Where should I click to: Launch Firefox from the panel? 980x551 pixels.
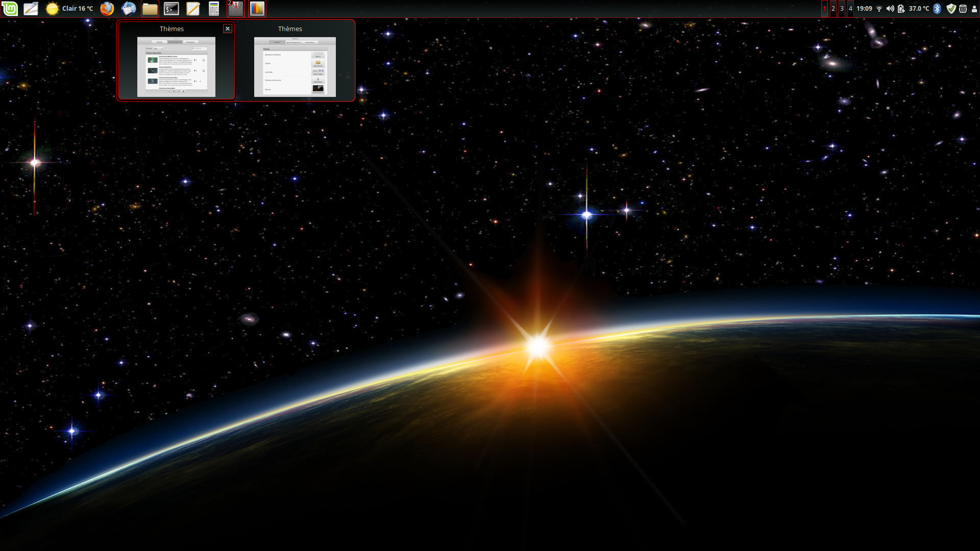(x=107, y=8)
